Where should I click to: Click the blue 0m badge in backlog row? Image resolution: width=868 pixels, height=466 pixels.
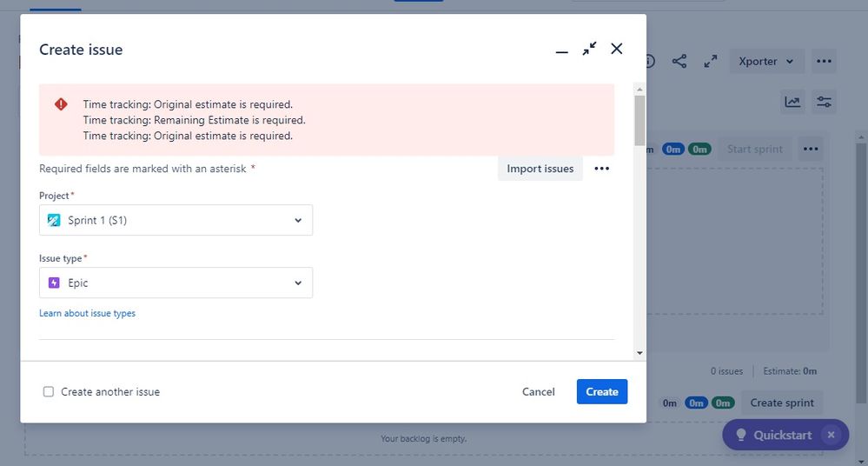pos(696,403)
